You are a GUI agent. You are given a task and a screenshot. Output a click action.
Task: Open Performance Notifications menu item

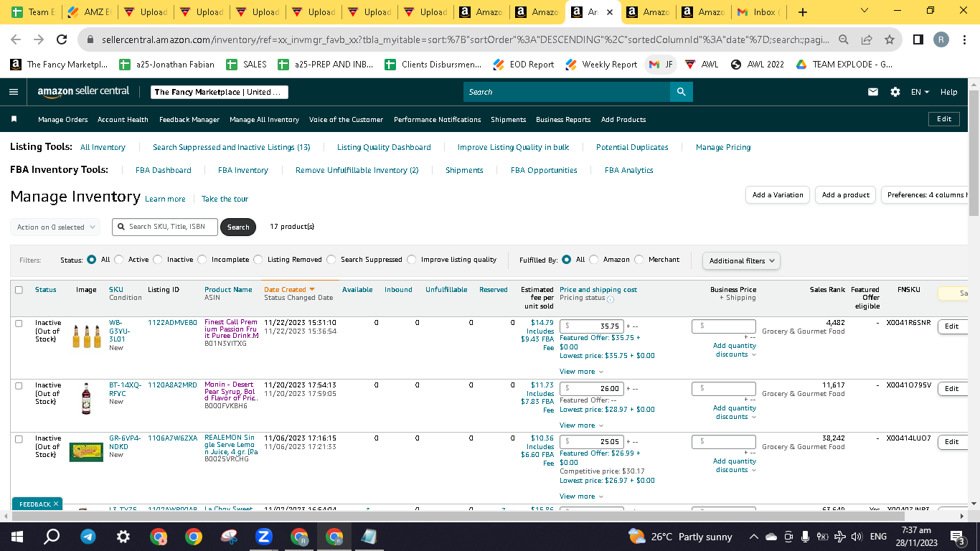(x=438, y=120)
